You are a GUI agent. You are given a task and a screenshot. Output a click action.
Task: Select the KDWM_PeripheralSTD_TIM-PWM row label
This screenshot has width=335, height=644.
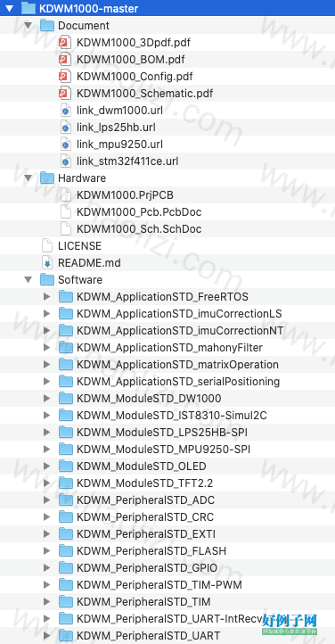click(159, 584)
